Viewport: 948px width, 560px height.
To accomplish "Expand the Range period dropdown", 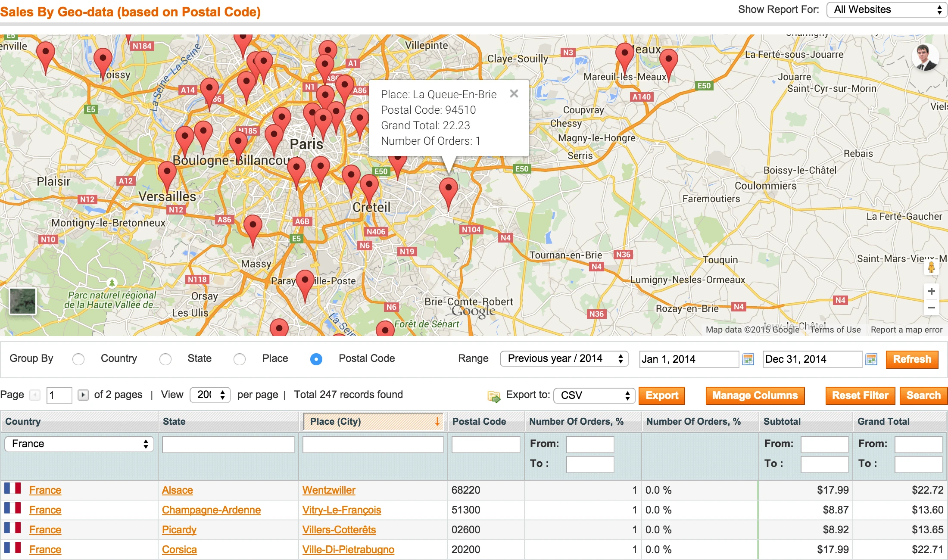I will [x=564, y=359].
